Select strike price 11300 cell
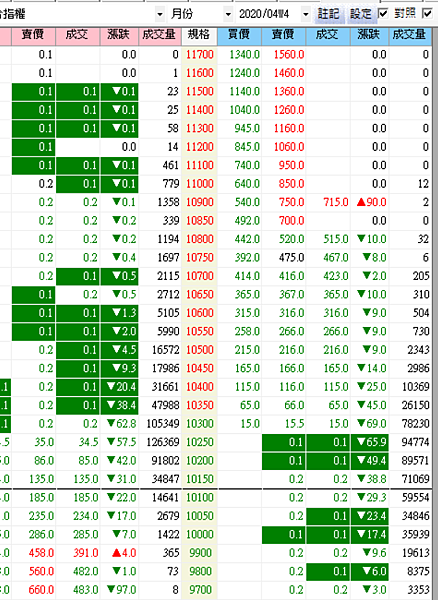This screenshot has width=438, height=600. point(199,129)
